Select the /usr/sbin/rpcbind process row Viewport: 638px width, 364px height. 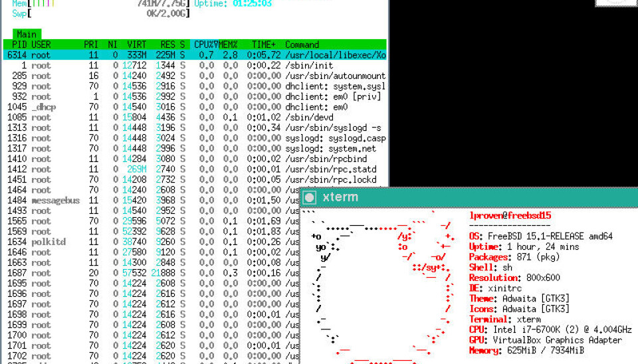pyautogui.click(x=195, y=159)
